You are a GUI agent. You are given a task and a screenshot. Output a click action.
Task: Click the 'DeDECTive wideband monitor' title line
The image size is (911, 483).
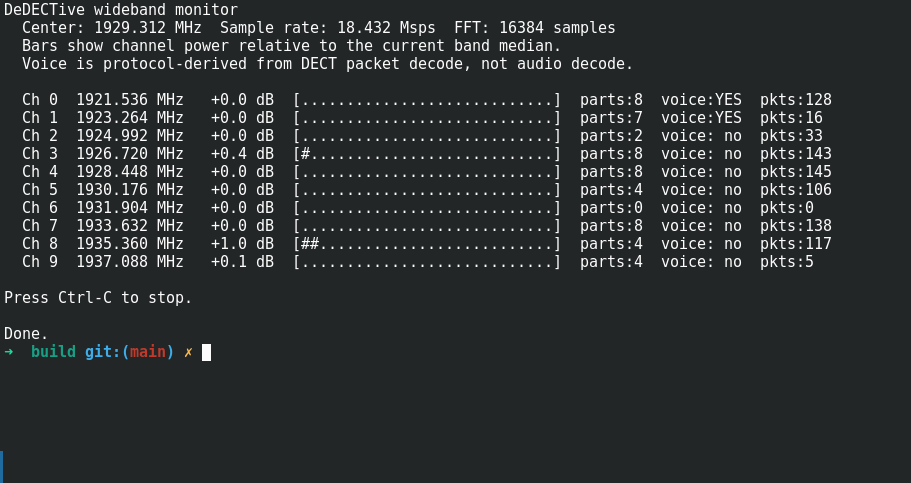pyautogui.click(x=121, y=10)
